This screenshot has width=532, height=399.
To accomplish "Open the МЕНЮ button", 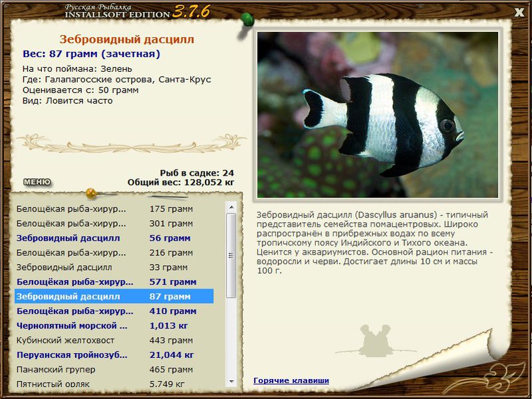I will click(37, 182).
